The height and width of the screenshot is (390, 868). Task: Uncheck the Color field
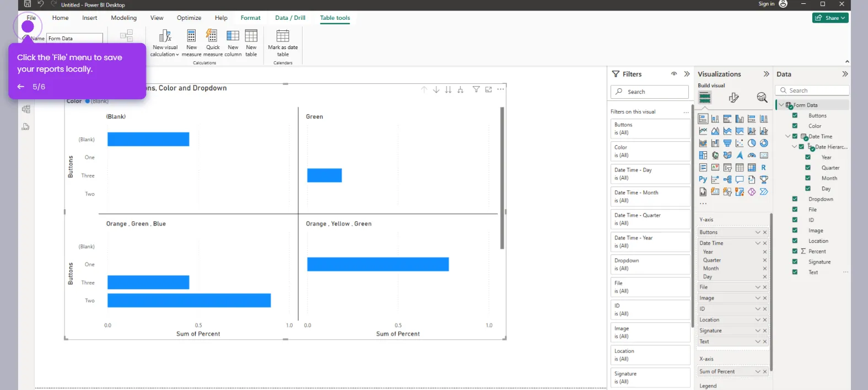[x=795, y=126]
